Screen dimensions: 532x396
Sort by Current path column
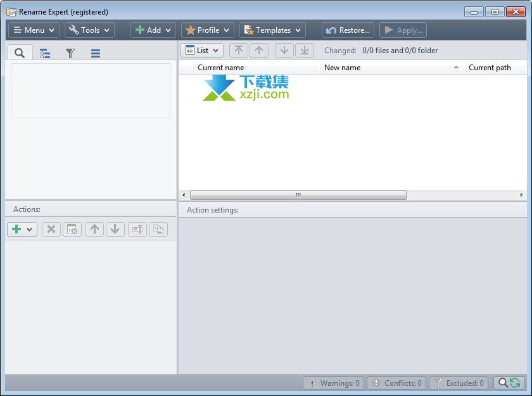[487, 68]
